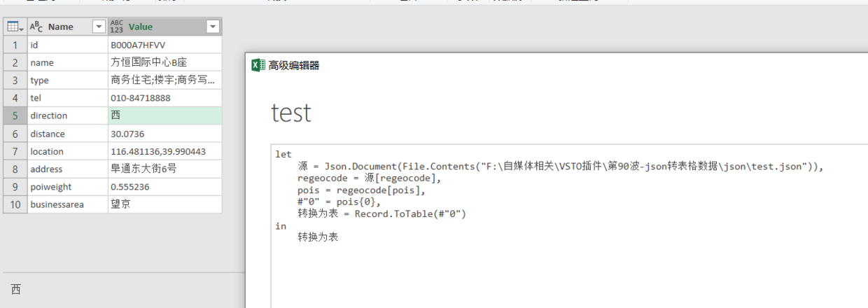Open the Value column filter dropdown
This screenshot has width=868, height=308.
click(213, 27)
